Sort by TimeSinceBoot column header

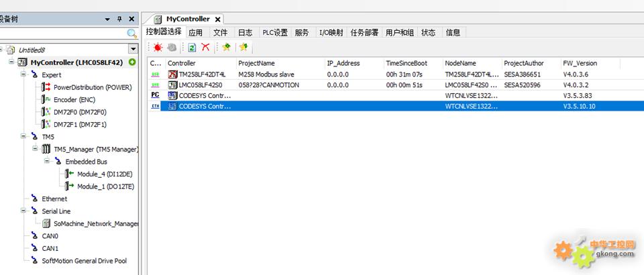(414, 63)
